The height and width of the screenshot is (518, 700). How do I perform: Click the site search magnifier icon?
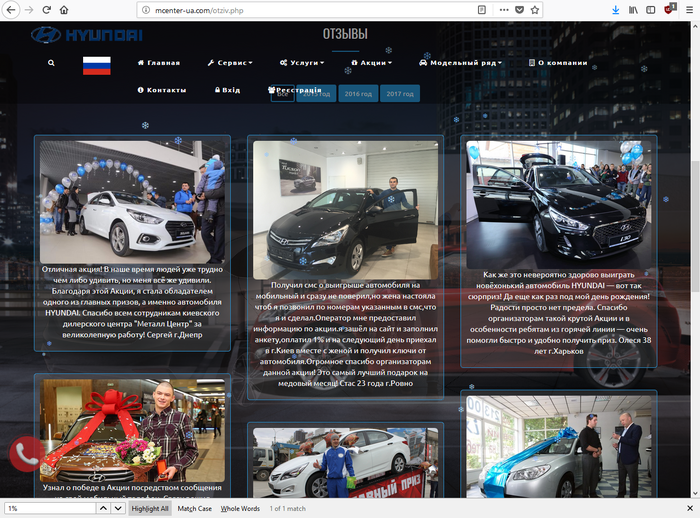click(51, 62)
